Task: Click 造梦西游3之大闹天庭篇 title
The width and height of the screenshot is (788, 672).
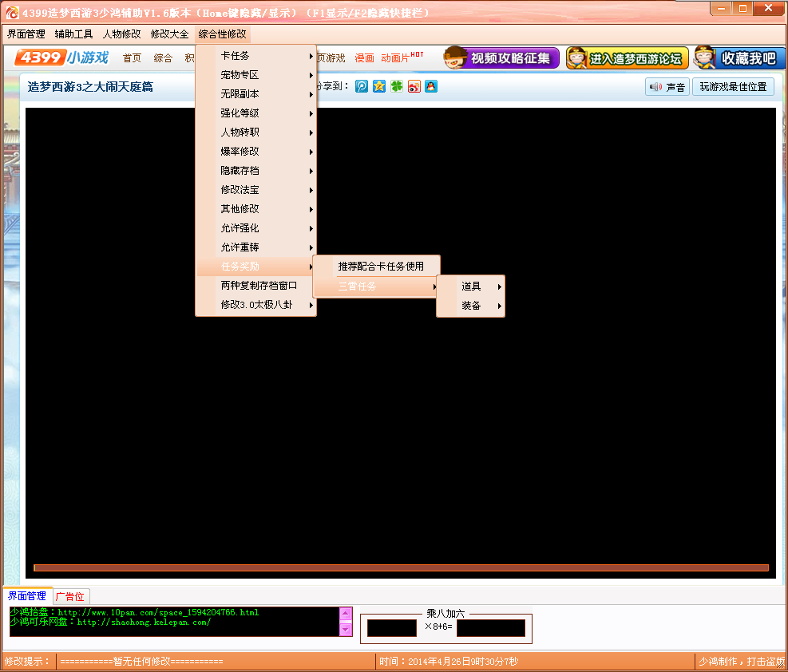Action: (x=90, y=87)
